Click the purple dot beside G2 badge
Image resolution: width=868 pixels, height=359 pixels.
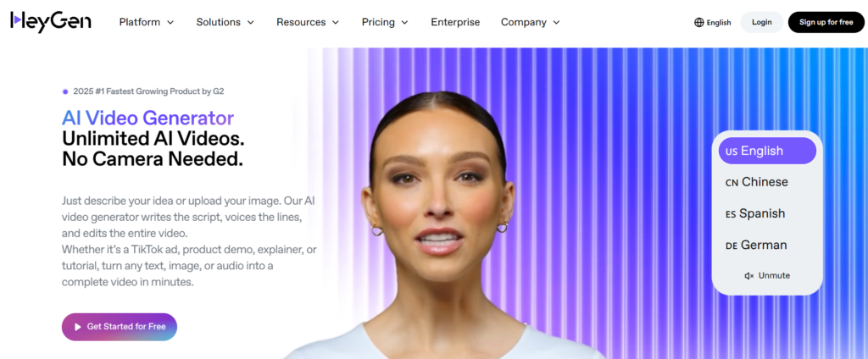click(65, 91)
